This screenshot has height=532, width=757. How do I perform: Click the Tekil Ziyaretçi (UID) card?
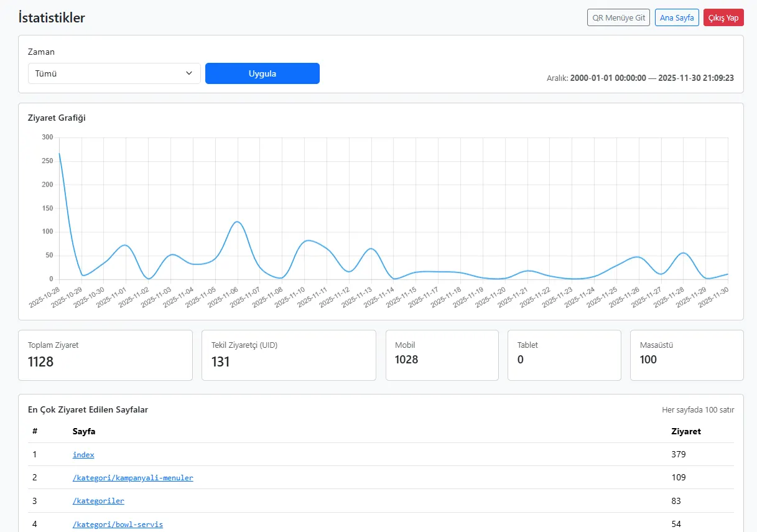click(x=289, y=355)
